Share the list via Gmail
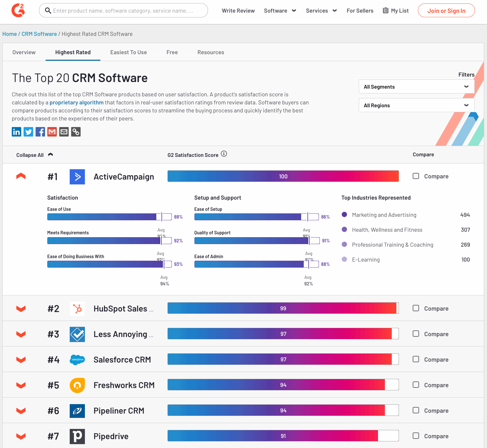The height and width of the screenshot is (448, 487). pyautogui.click(x=52, y=132)
